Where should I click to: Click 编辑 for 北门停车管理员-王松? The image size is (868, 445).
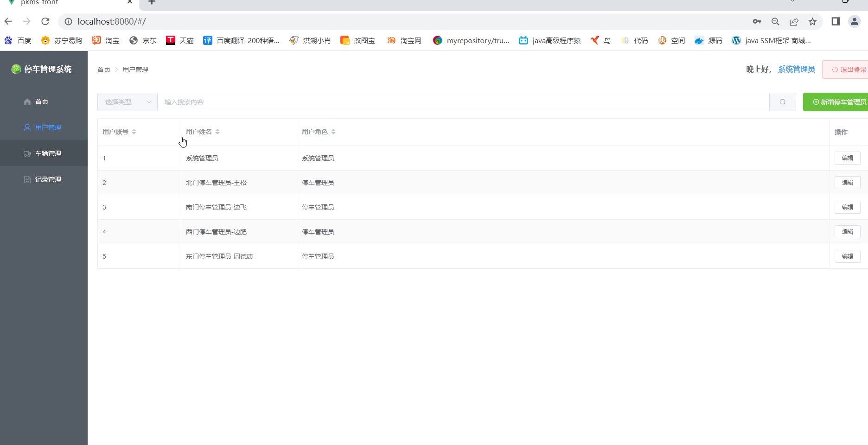(848, 183)
